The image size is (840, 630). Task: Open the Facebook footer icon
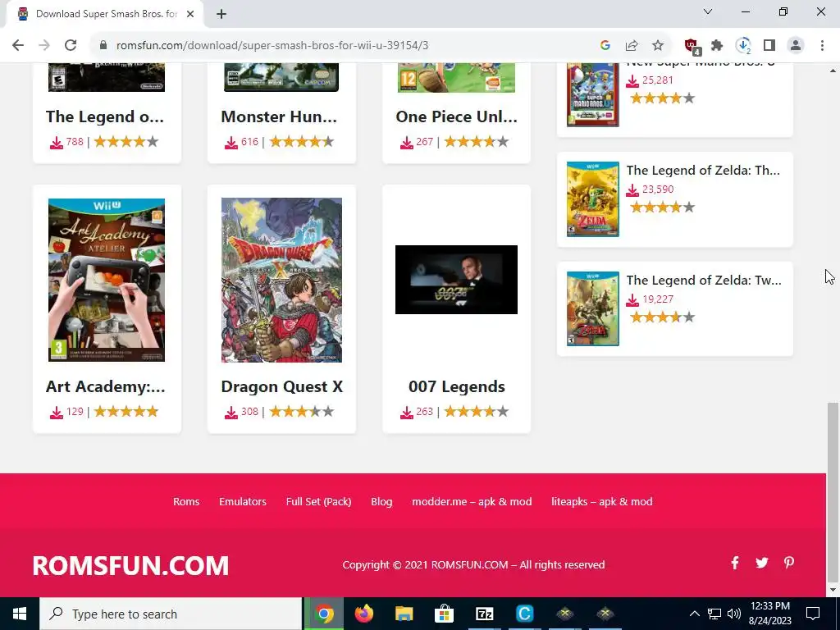coord(735,563)
